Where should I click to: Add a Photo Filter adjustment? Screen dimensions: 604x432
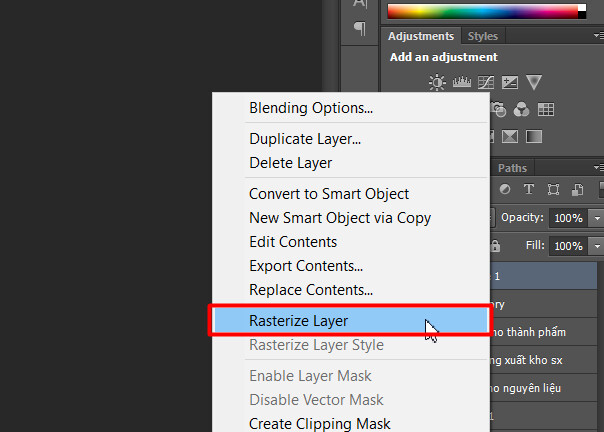coord(498,109)
